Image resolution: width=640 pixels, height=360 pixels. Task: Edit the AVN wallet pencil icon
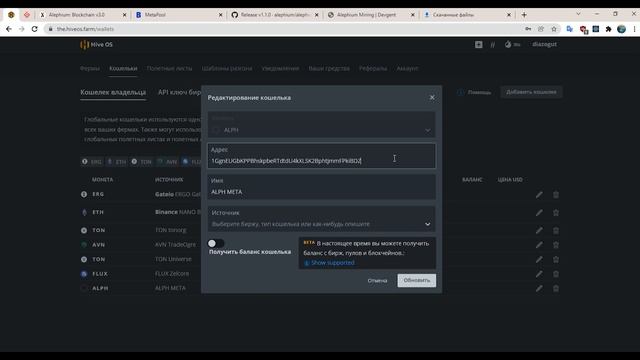click(x=539, y=245)
